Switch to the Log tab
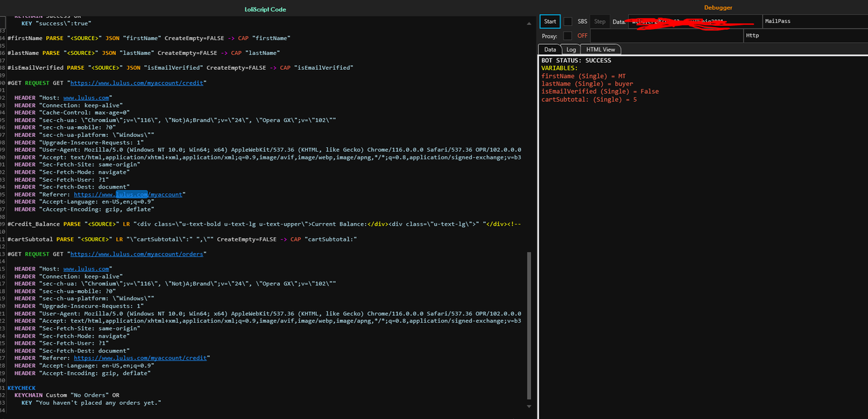 point(571,49)
